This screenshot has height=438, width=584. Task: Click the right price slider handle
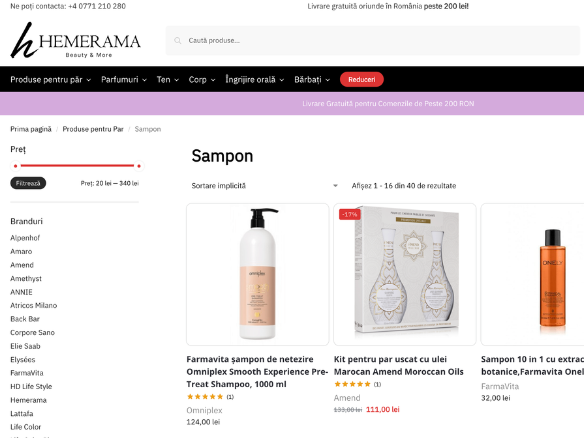tap(139, 166)
